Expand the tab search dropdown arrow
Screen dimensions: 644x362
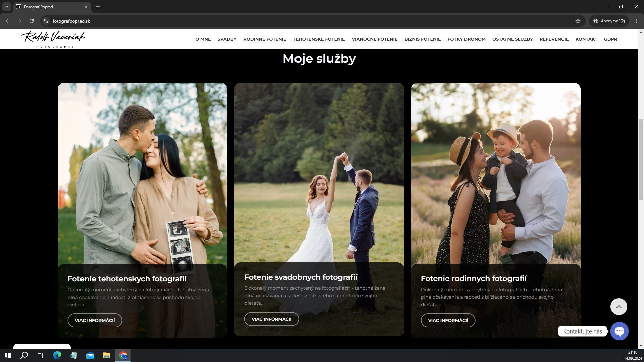6,7
